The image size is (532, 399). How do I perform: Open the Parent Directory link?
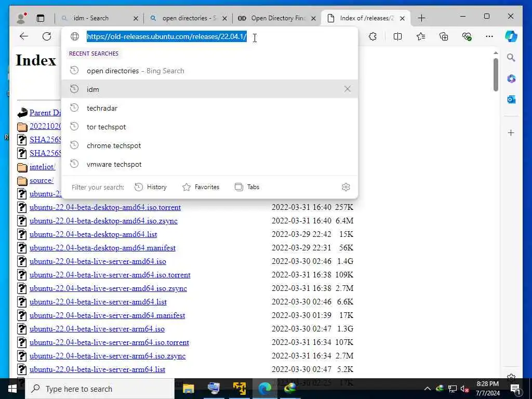tap(45, 113)
